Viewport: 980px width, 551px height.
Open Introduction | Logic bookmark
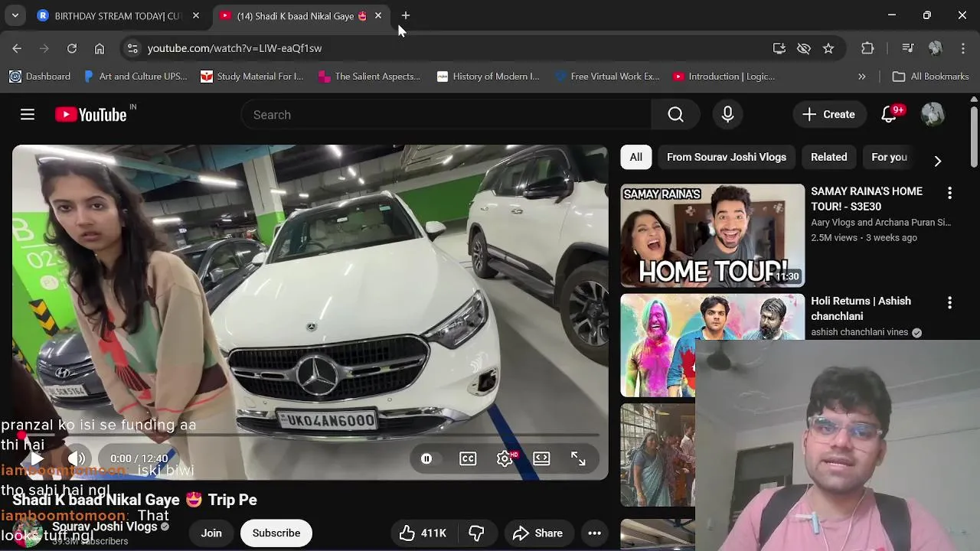724,77
